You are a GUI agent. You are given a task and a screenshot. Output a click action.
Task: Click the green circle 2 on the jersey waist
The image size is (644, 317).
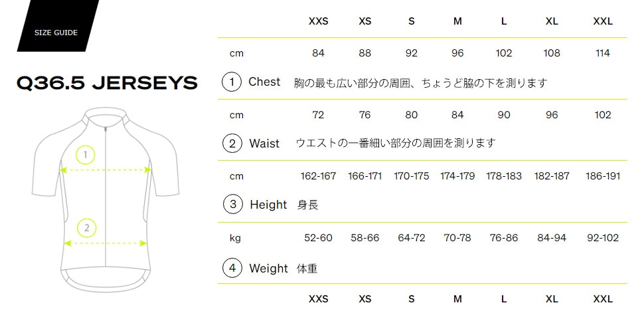click(x=86, y=229)
